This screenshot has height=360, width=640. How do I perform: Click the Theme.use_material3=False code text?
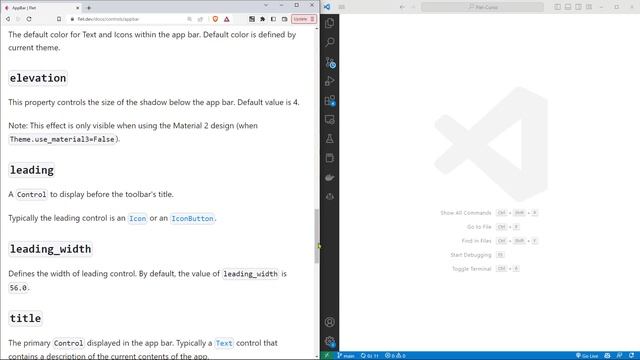(62, 139)
